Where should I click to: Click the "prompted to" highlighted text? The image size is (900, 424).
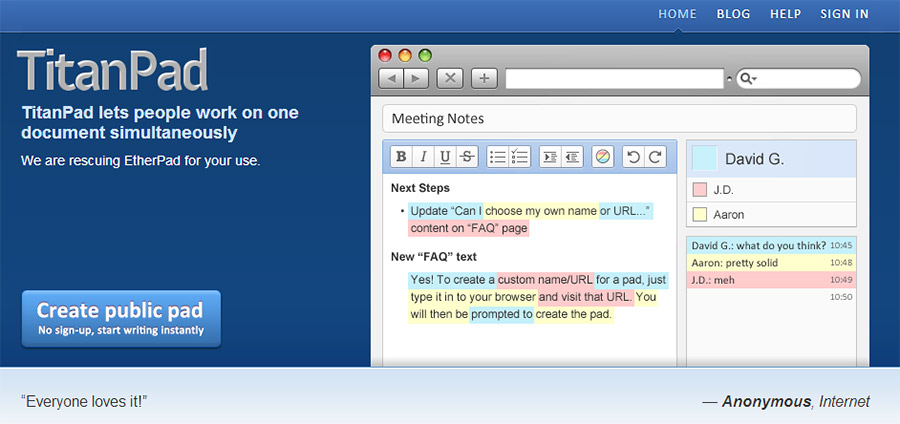(502, 314)
